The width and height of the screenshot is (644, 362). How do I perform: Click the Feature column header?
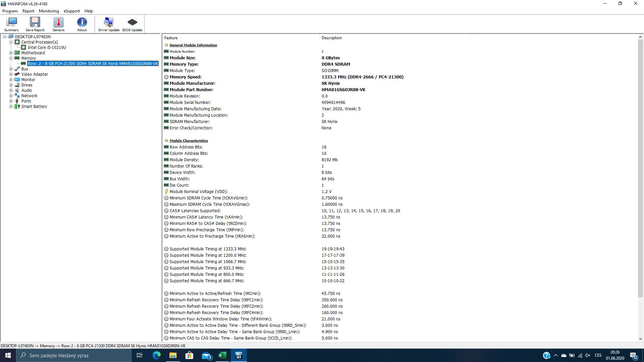(241, 38)
